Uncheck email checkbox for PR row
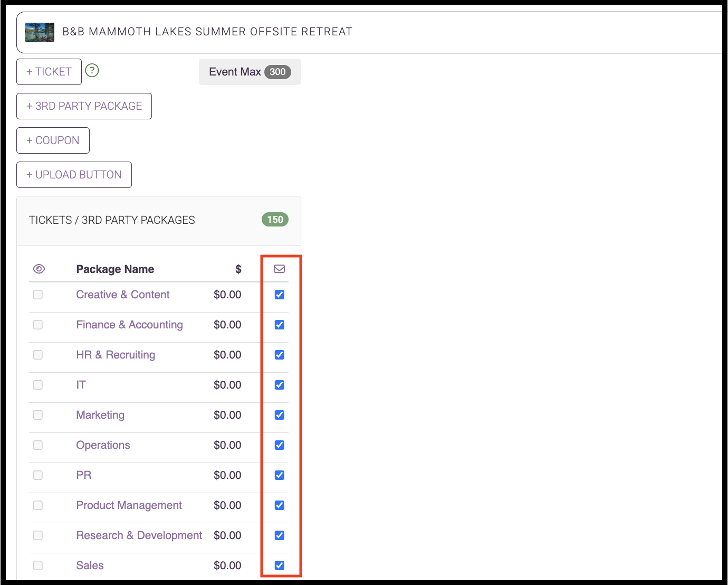 (x=280, y=475)
